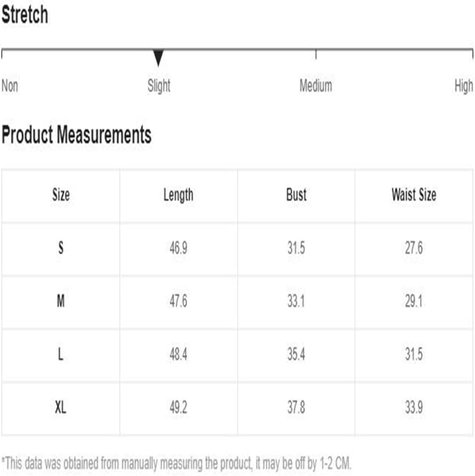This screenshot has width=475, height=476.
Task: Click the Size column header
Action: (x=61, y=195)
